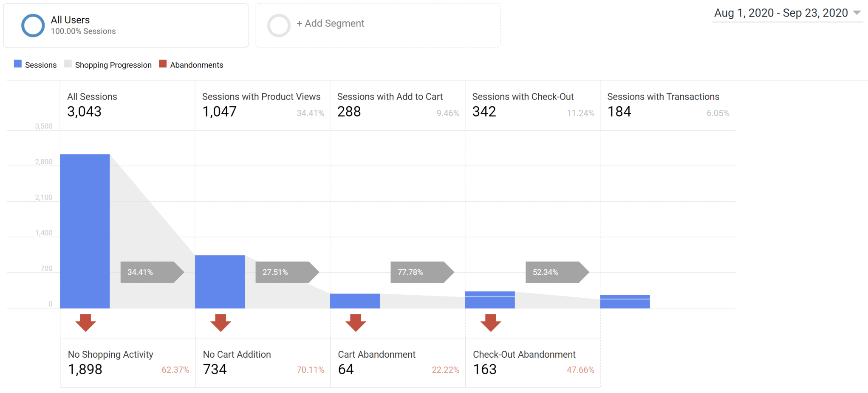Click the All Users segment circle icon
The image size is (868, 393).
(33, 26)
